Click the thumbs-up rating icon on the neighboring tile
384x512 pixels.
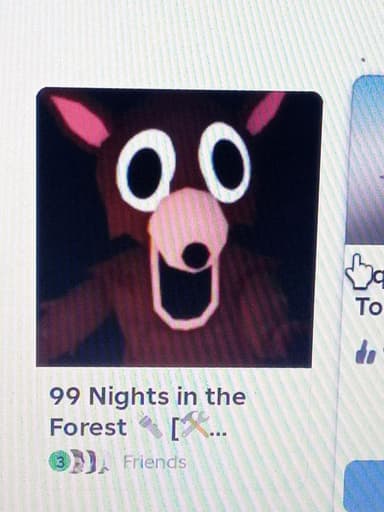click(366, 352)
